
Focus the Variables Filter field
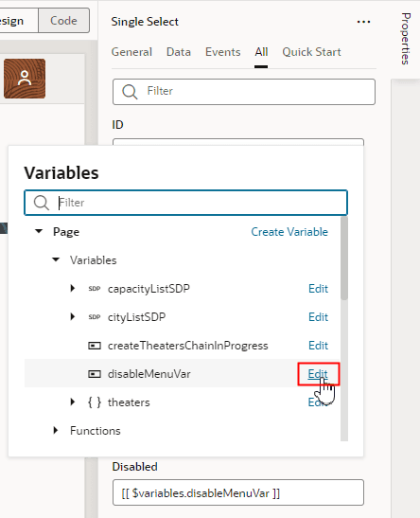(x=185, y=202)
